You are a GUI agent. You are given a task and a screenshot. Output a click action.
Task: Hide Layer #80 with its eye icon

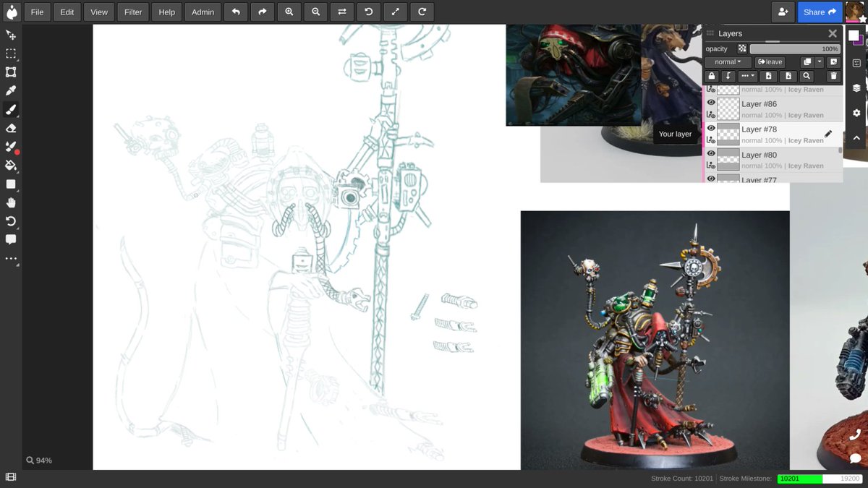pos(711,153)
